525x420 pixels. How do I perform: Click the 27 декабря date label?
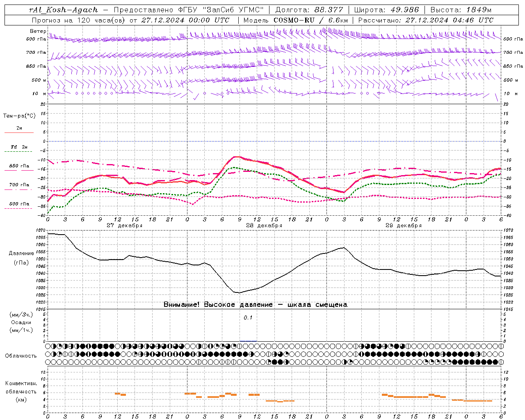pyautogui.click(x=124, y=225)
